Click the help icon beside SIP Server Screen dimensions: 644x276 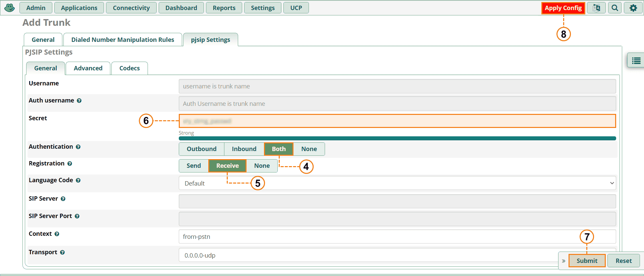(x=63, y=199)
